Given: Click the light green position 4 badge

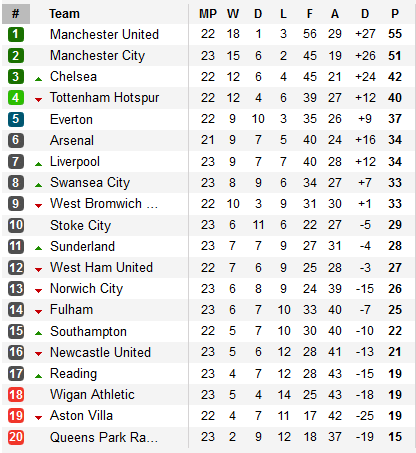Looking at the screenshot, I should [x=16, y=98].
